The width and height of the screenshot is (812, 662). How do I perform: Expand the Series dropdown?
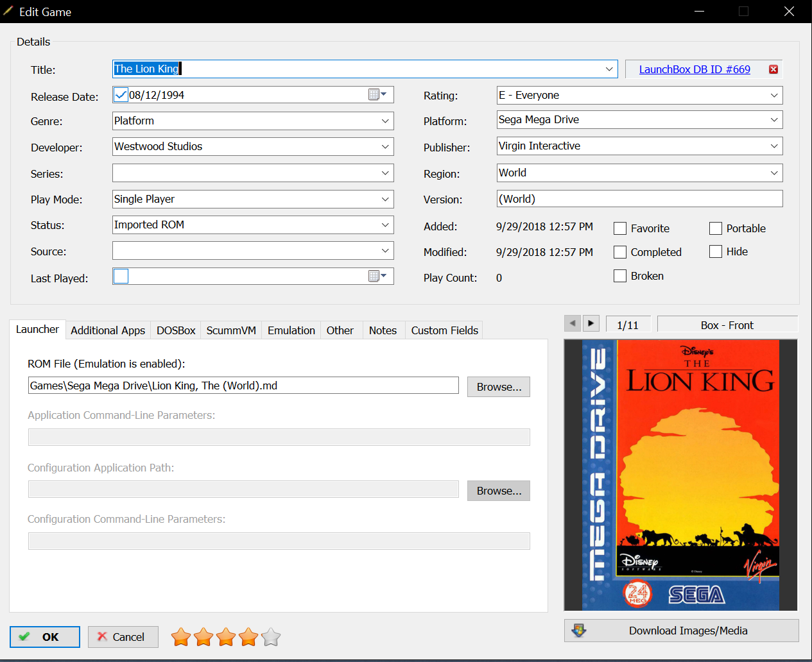385,173
